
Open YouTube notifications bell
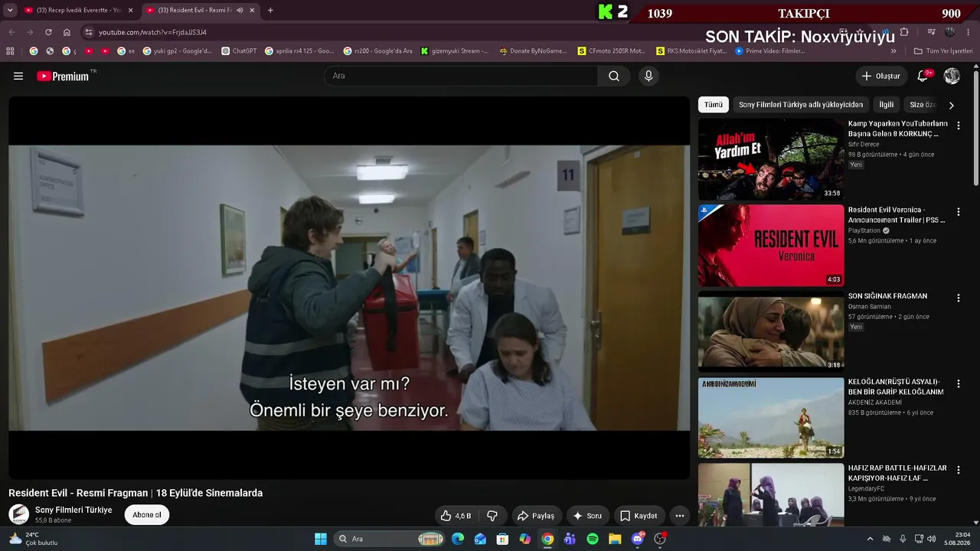click(x=923, y=76)
